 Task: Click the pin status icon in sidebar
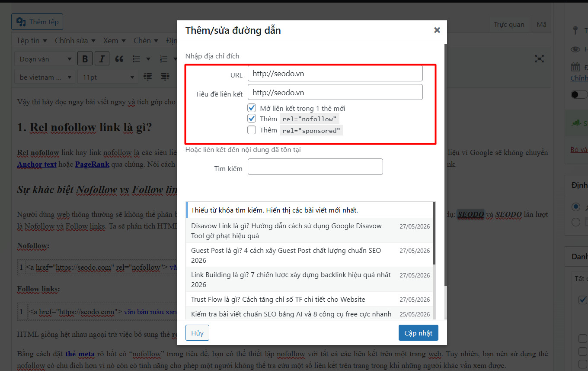[x=575, y=30]
